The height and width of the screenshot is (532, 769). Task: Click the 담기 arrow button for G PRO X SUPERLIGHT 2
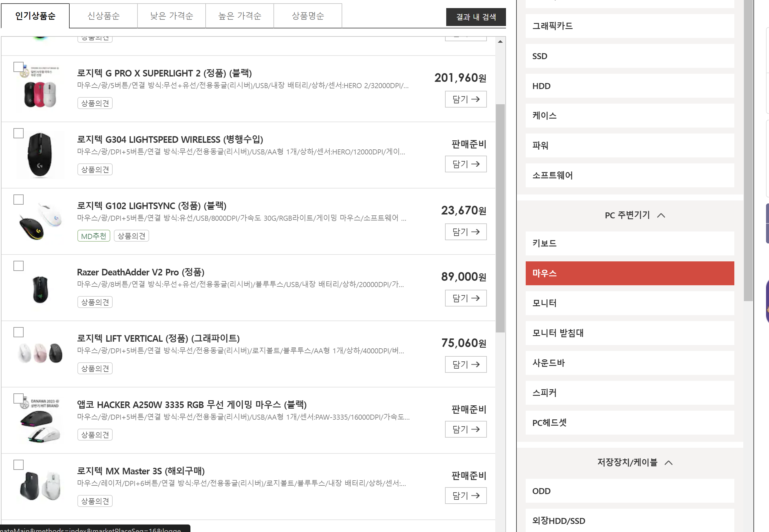click(x=466, y=99)
